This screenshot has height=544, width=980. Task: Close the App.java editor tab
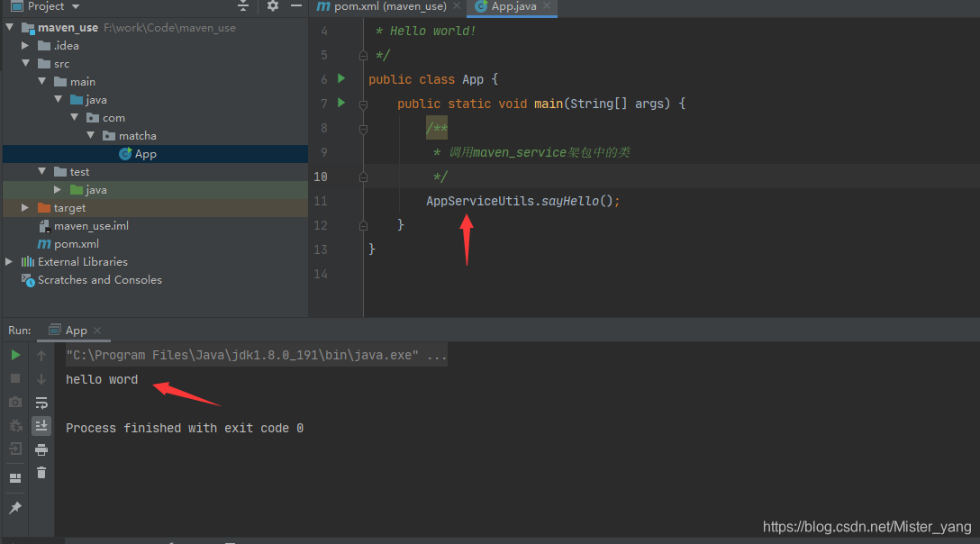click(547, 5)
